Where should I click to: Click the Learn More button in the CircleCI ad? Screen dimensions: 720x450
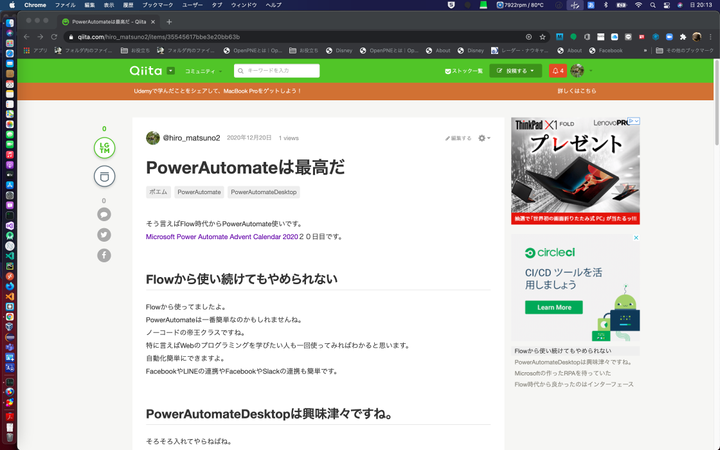554,307
